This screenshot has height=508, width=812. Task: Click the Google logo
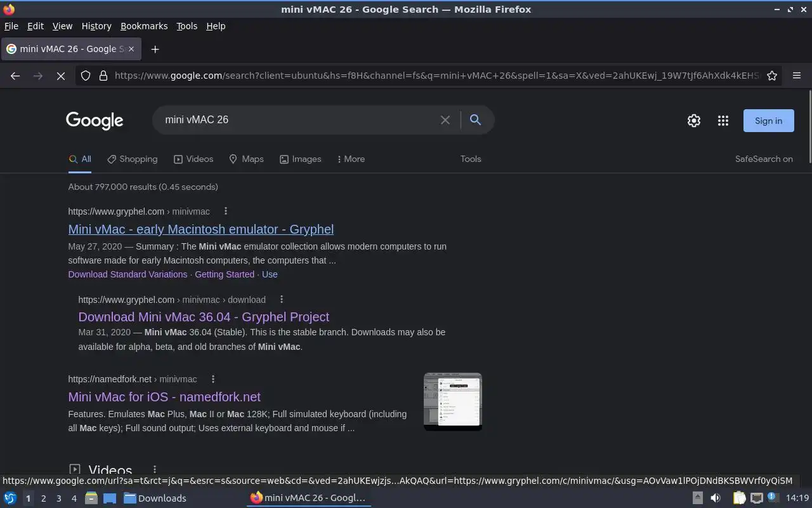click(x=95, y=121)
